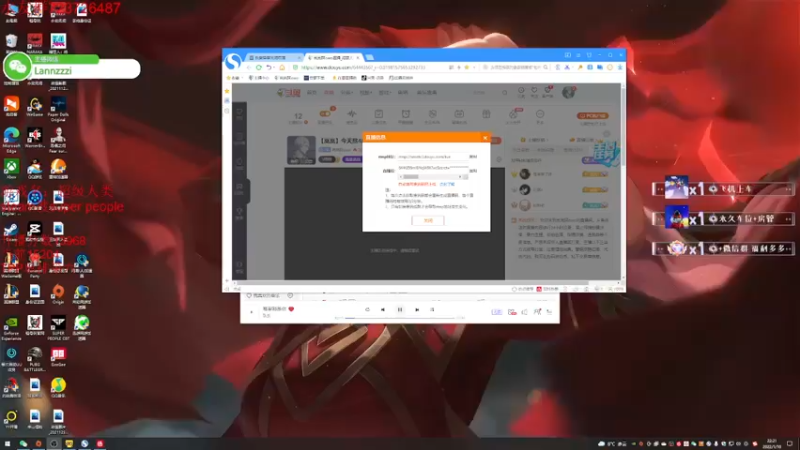Open the Xbox desktop shortcut

[11, 169]
